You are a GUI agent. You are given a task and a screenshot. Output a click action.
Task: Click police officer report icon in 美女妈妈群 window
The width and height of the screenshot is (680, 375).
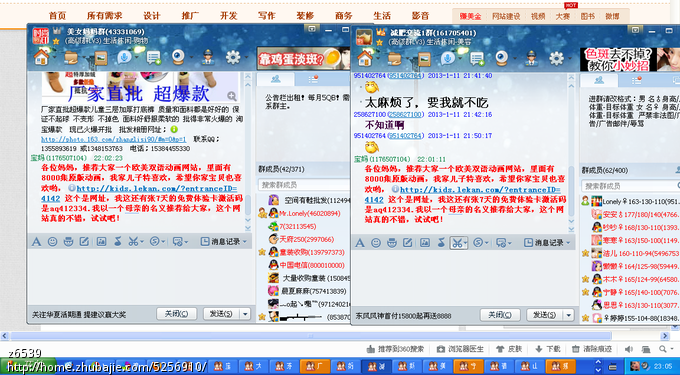tap(208, 58)
